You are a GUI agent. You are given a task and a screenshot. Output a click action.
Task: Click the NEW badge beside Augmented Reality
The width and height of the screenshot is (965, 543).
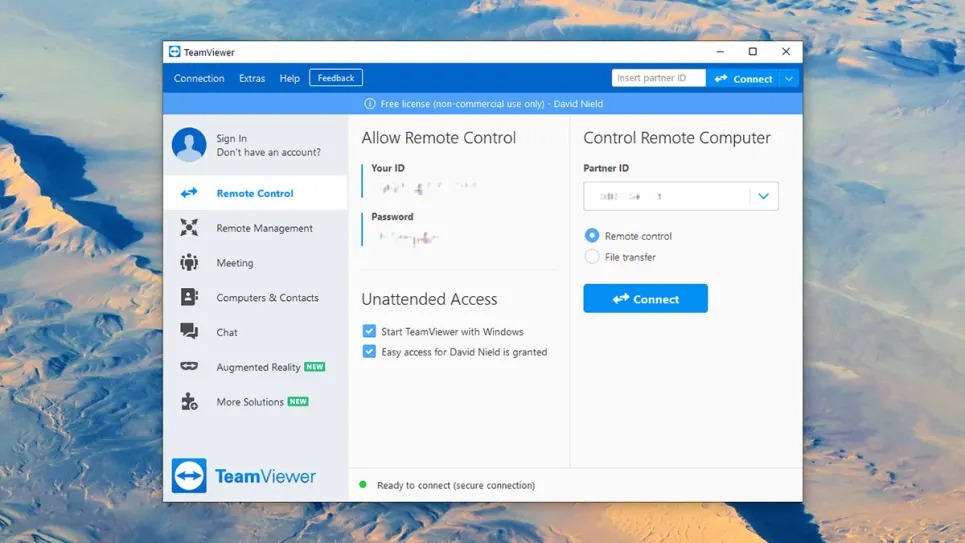[x=314, y=366]
